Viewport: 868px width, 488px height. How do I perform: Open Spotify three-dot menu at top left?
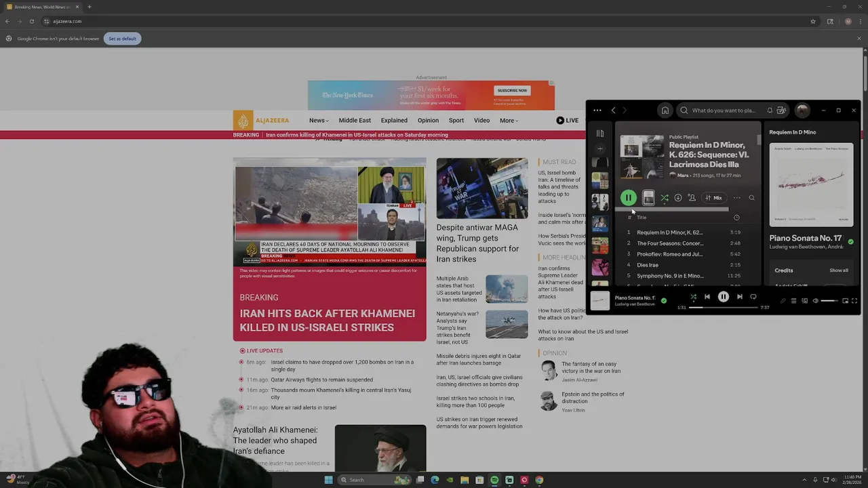click(597, 110)
